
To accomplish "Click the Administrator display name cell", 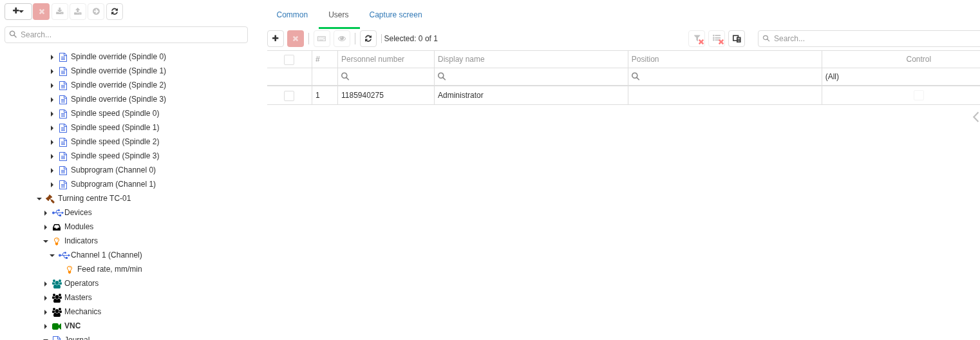I will [x=531, y=95].
